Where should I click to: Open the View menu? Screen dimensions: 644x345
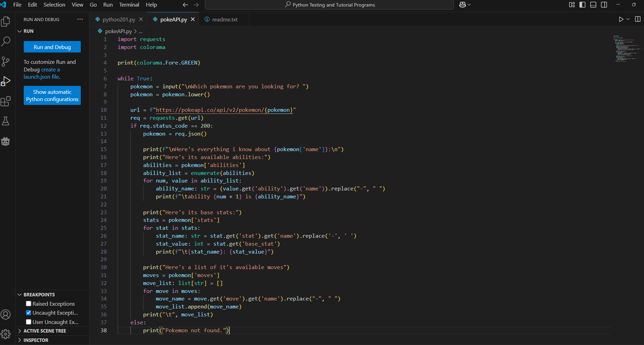click(x=77, y=5)
